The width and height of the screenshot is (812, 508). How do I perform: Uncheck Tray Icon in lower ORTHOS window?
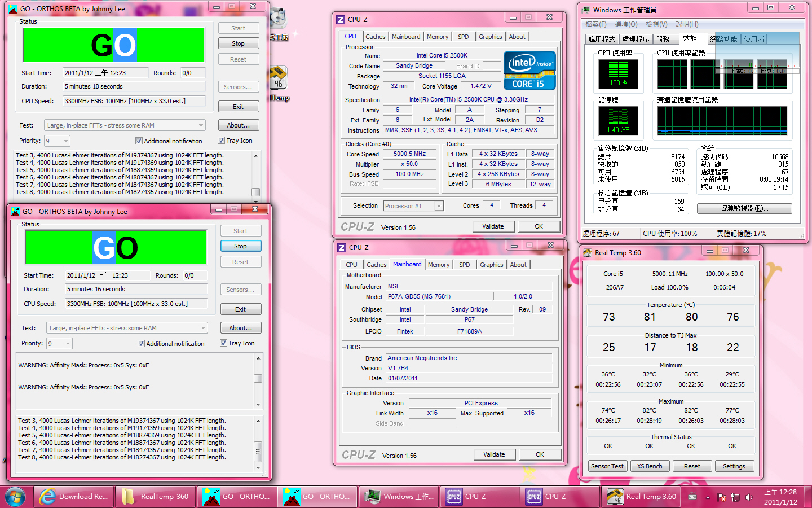point(223,343)
